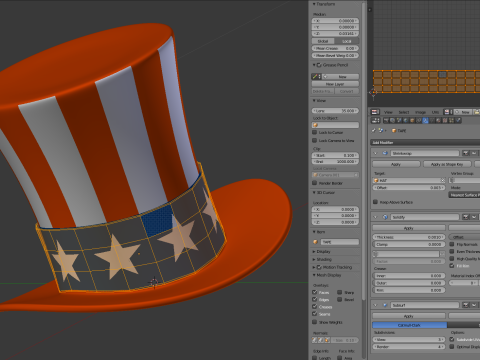480x360 pixels.
Task: Open the Constraints properties tab
Action: coord(419,120)
